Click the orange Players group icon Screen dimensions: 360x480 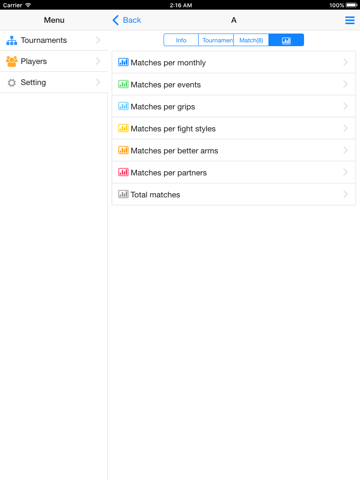point(12,61)
